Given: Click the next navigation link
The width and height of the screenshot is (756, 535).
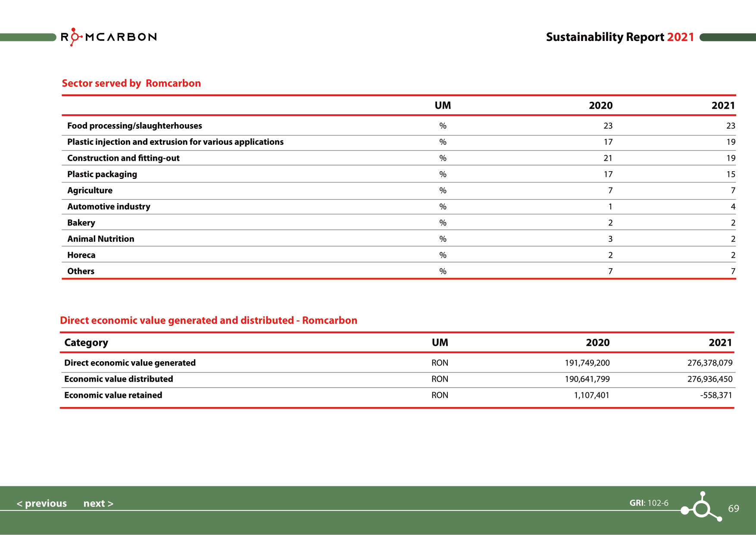Looking at the screenshot, I should [98, 503].
